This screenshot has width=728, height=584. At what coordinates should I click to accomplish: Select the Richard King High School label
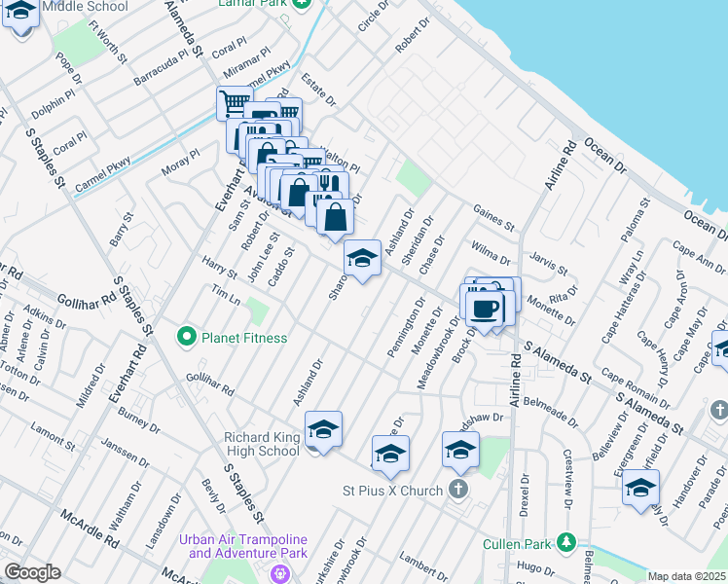[x=263, y=444]
